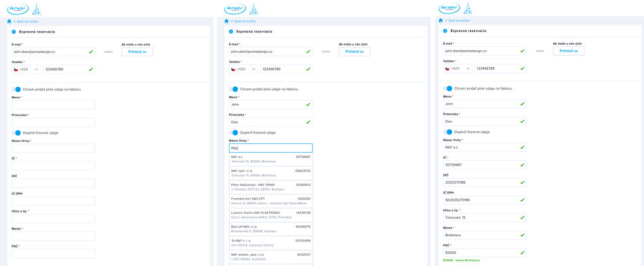Click the home icon in the middle panel
This screenshot has width=644, height=266.
point(226,21)
